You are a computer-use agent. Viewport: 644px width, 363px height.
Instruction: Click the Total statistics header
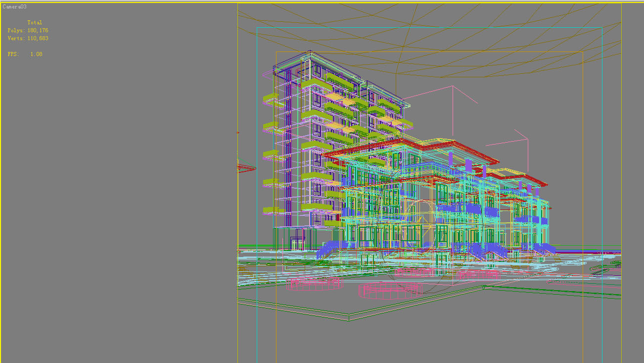(34, 22)
